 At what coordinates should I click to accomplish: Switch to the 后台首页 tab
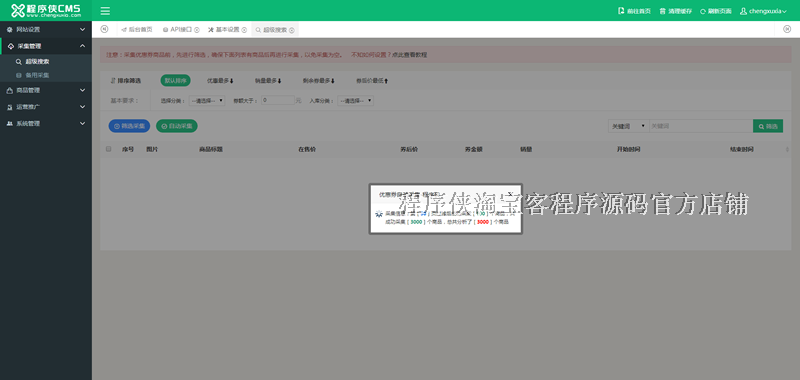(x=137, y=30)
